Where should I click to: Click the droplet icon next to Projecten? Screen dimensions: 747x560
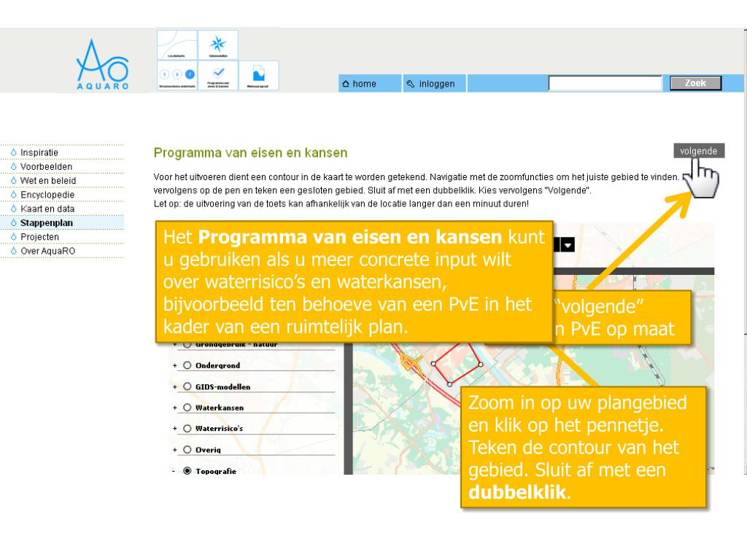click(13, 237)
